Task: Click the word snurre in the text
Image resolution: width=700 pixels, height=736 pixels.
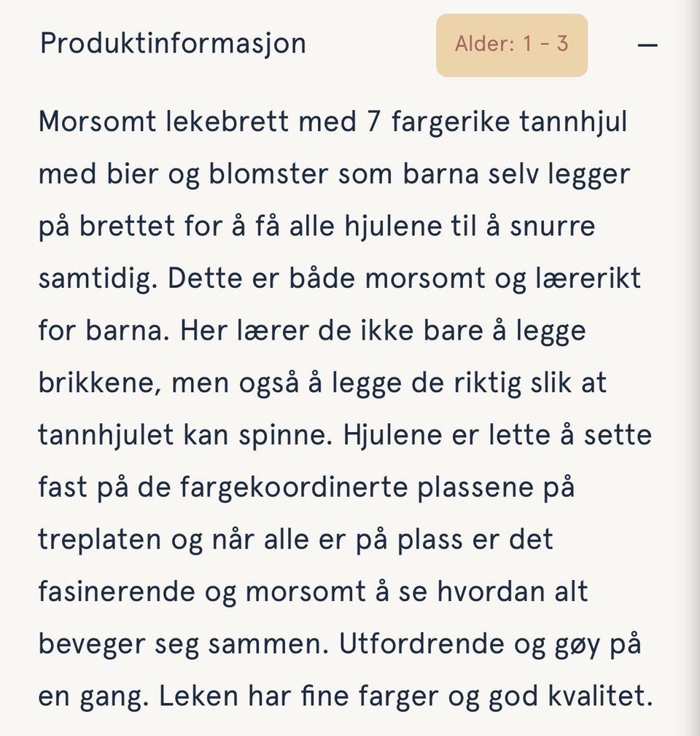Action: coord(553,226)
